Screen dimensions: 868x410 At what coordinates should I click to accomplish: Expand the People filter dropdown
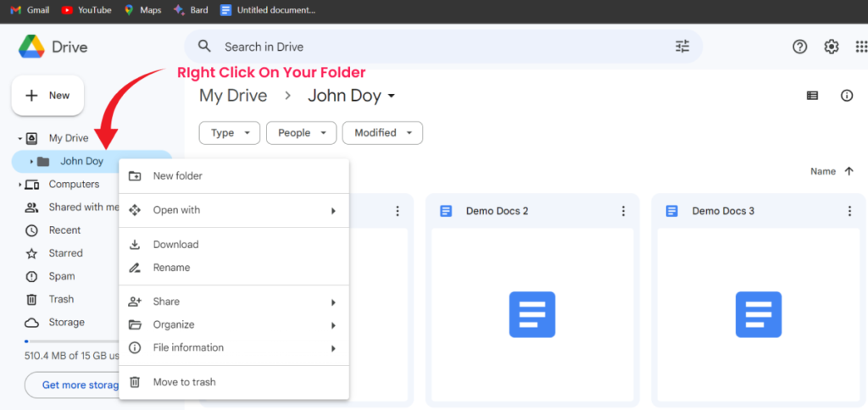coord(301,133)
